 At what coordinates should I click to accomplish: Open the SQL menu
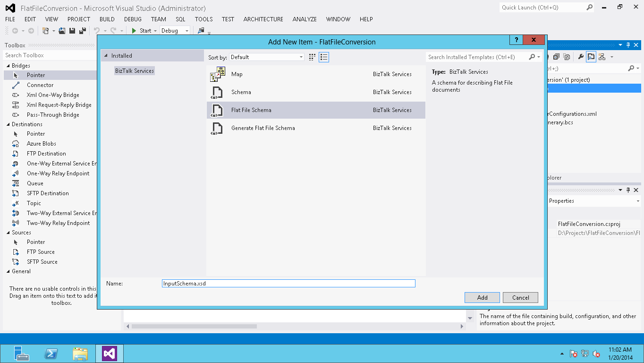coord(180,19)
